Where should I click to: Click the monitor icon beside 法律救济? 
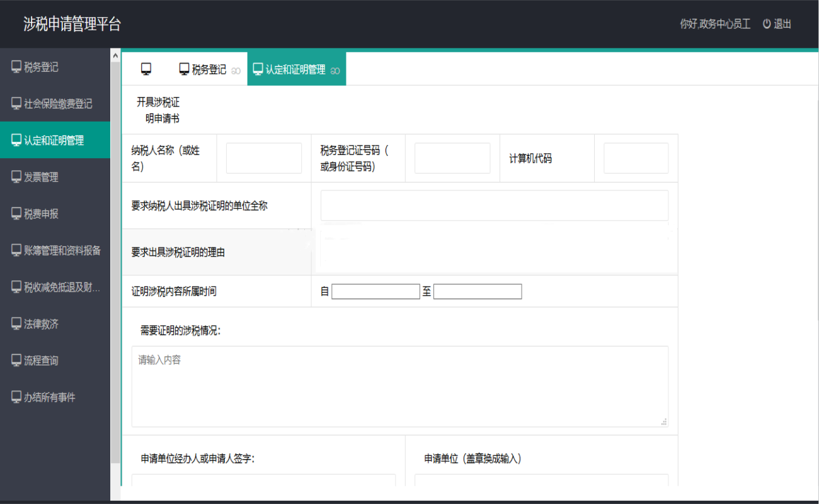(x=16, y=323)
